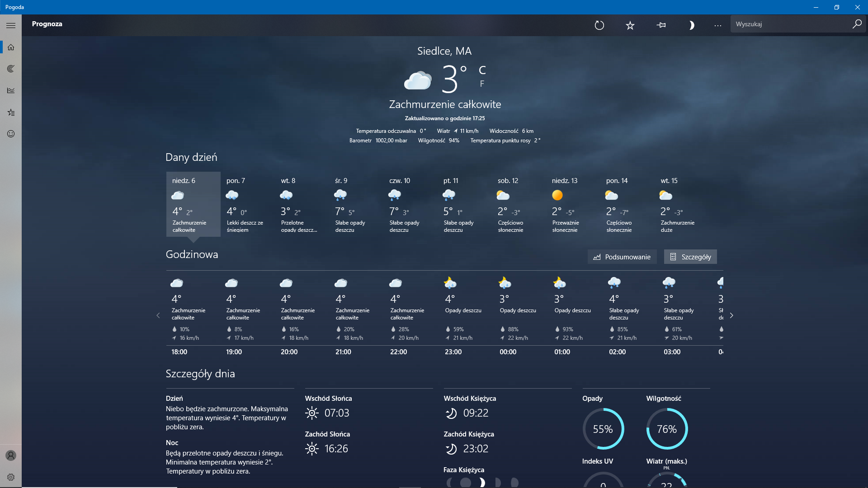
Task: Click the Send feedback smiley icon
Action: (x=11, y=134)
